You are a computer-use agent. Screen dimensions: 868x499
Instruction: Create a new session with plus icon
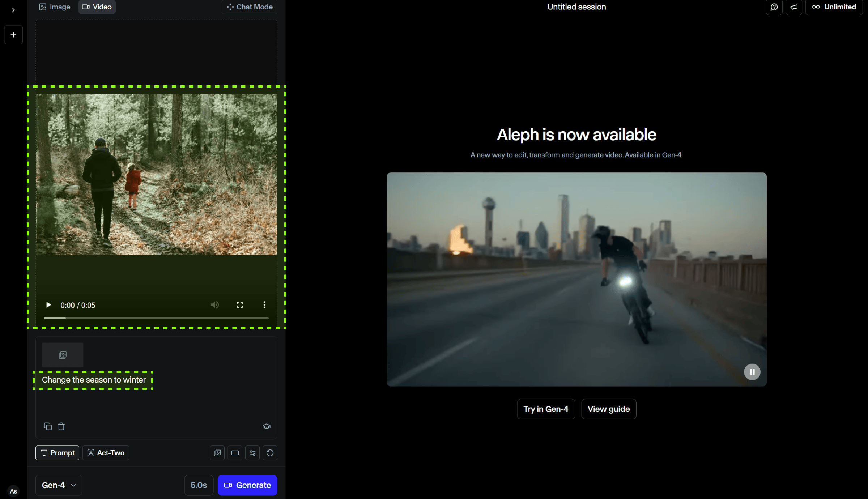pyautogui.click(x=13, y=35)
